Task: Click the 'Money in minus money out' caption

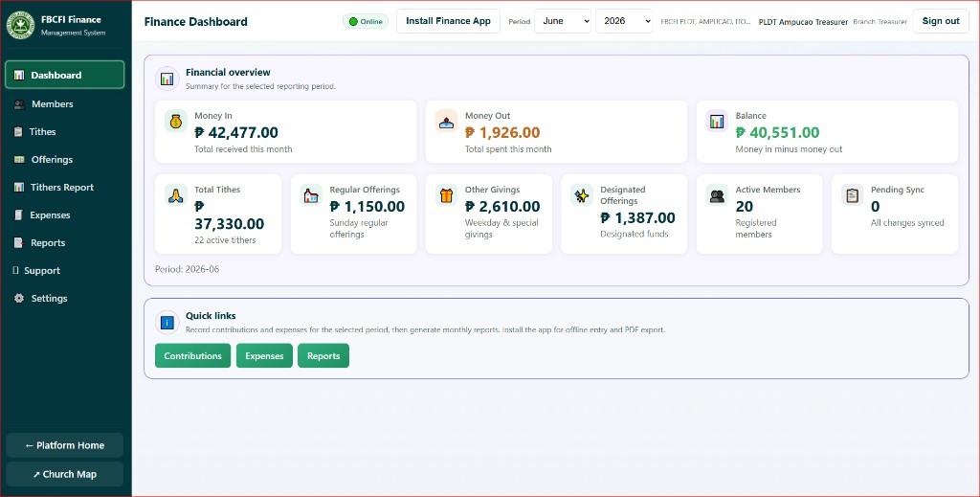Action: pyautogui.click(x=789, y=149)
